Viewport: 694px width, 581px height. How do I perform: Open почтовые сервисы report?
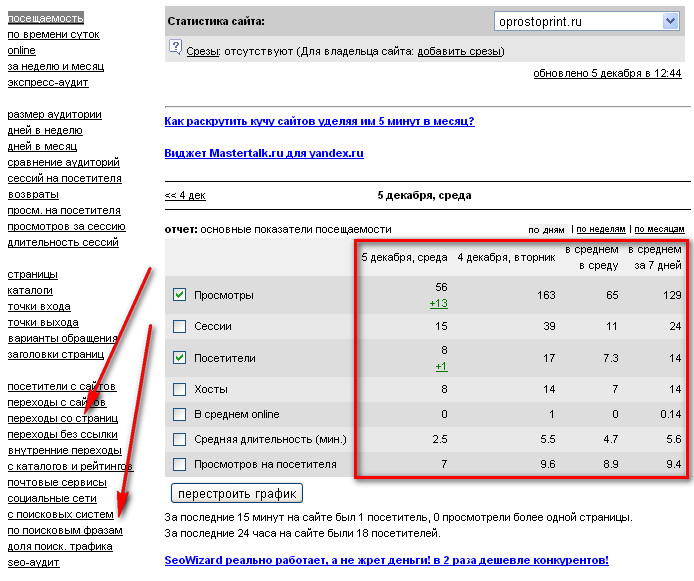click(57, 483)
